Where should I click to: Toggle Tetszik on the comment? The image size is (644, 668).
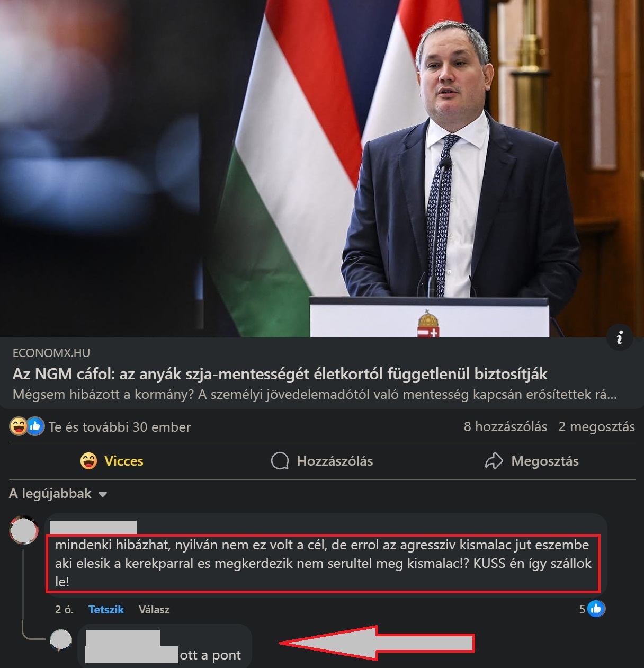tap(106, 610)
